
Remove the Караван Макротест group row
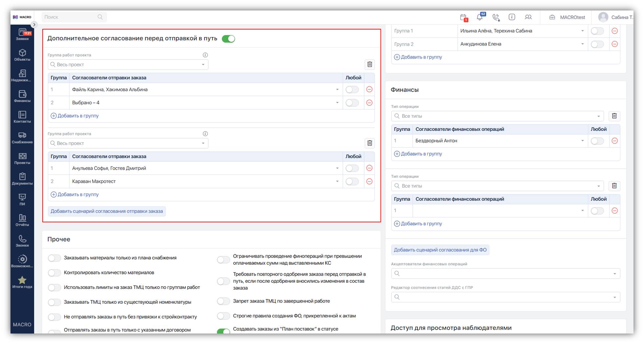[x=369, y=182]
